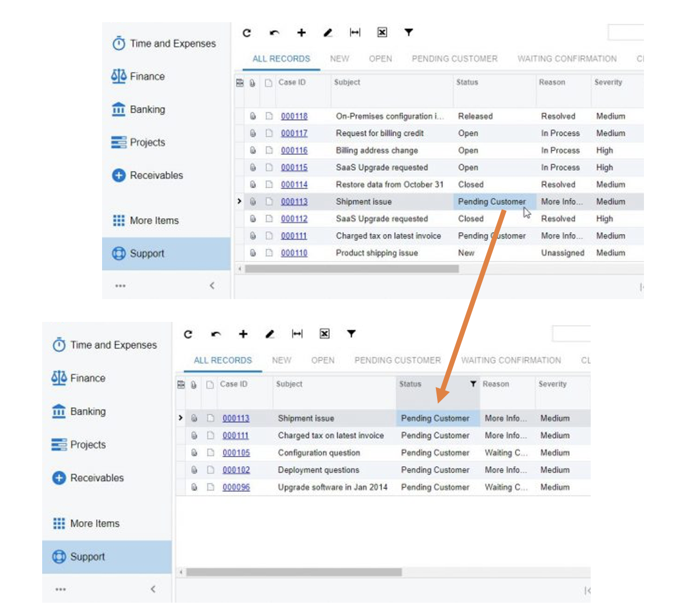680x616 pixels.
Task: Open case 000096 Upgrade software link
Action: pos(235,487)
